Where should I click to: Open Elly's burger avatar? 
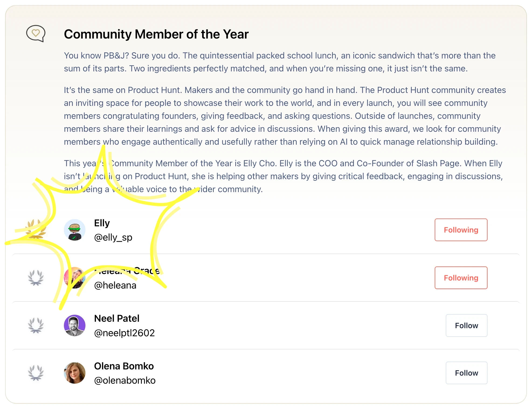coord(75,230)
